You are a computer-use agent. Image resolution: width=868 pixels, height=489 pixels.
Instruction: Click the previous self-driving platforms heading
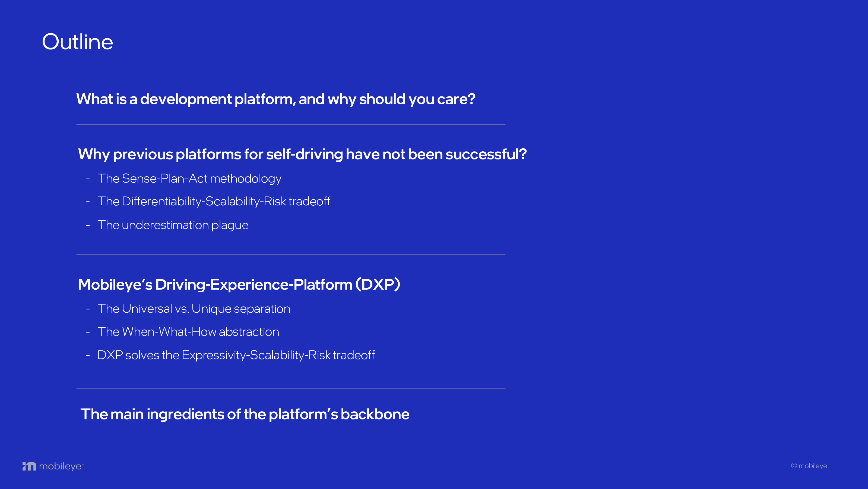click(x=302, y=154)
